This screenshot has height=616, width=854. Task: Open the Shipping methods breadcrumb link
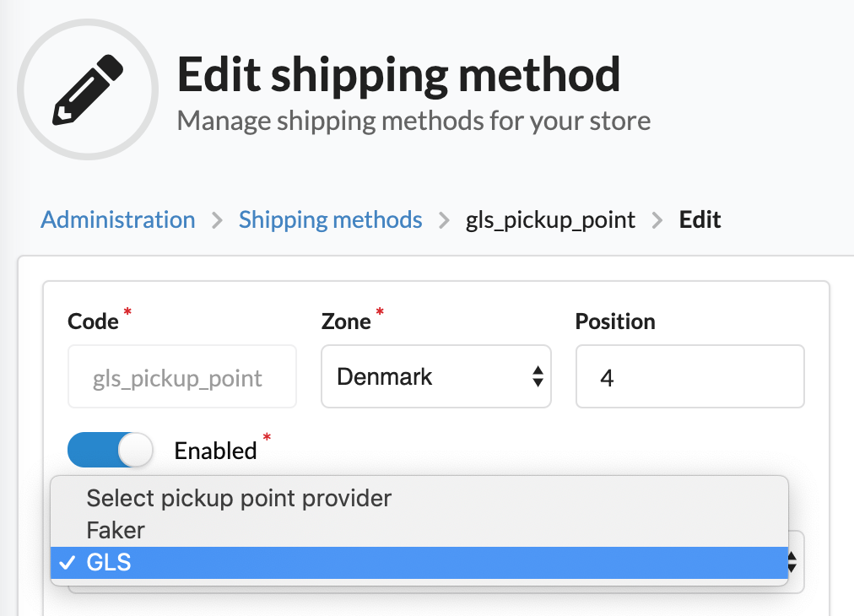331,220
